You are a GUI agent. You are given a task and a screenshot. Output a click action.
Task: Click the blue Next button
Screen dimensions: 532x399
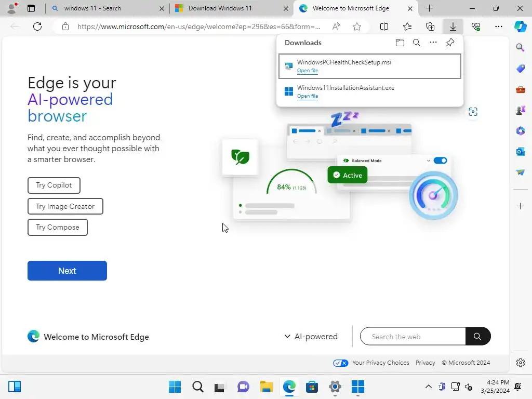tap(67, 271)
